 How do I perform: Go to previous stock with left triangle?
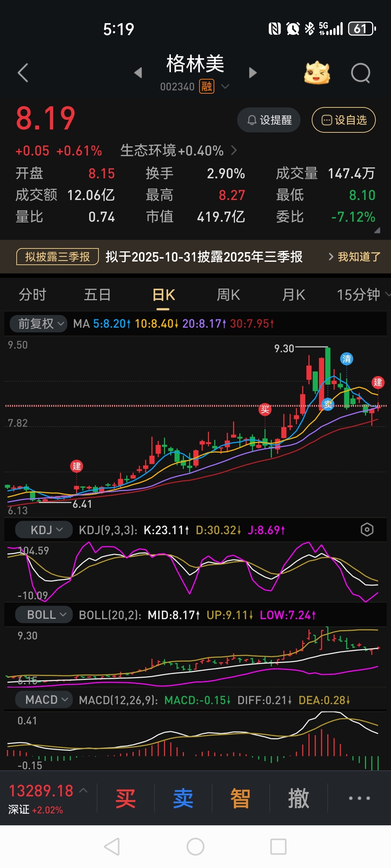point(138,73)
